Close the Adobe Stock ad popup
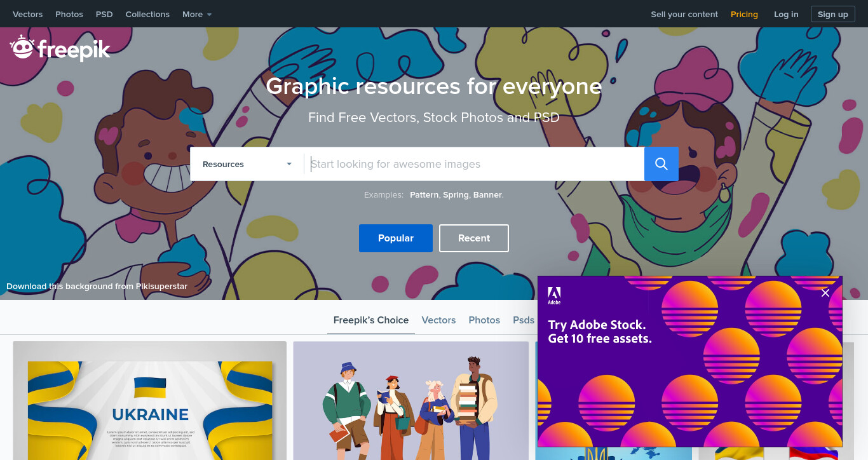Screen dimensions: 868x460 [825, 293]
